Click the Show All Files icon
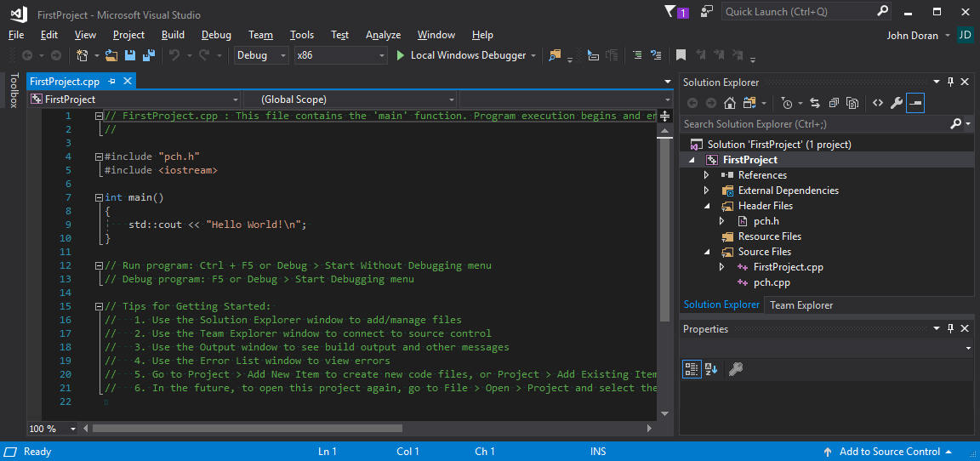This screenshot has height=461, width=980. click(x=852, y=103)
